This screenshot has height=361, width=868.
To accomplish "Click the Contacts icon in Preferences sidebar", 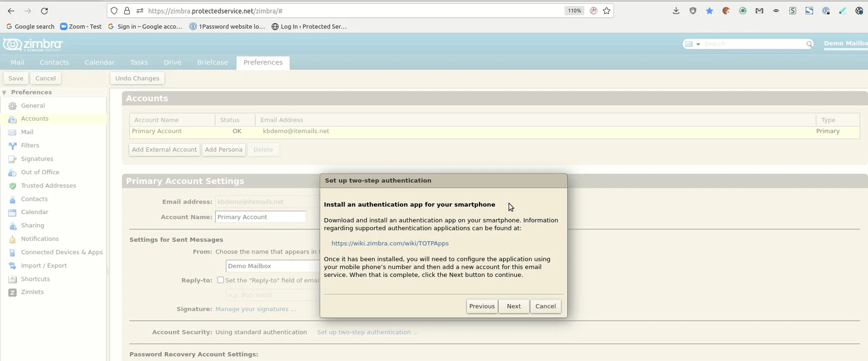I will coord(12,199).
